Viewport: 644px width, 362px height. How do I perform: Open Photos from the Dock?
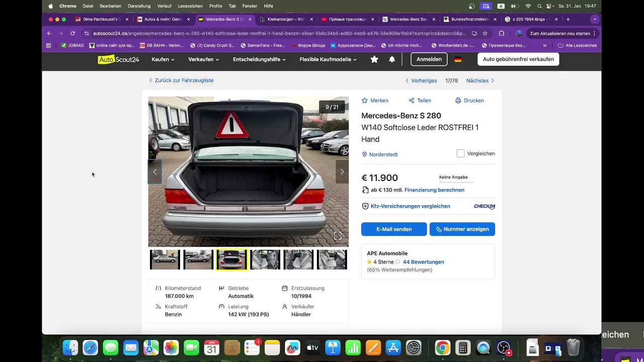pyautogui.click(x=171, y=347)
